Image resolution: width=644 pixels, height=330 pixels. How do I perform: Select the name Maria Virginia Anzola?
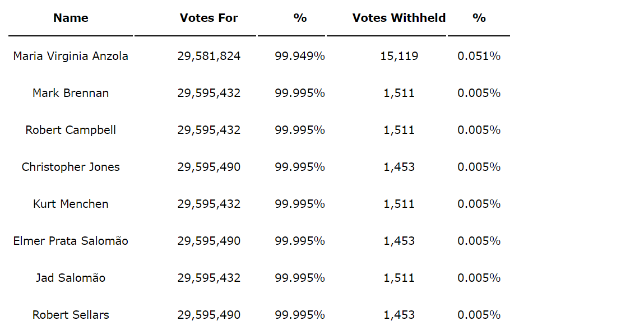pyautogui.click(x=71, y=56)
